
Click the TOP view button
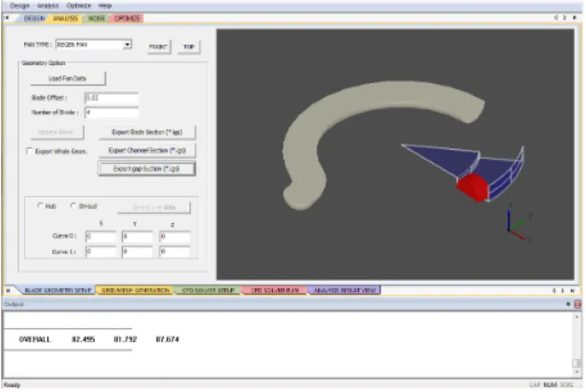[x=188, y=47]
